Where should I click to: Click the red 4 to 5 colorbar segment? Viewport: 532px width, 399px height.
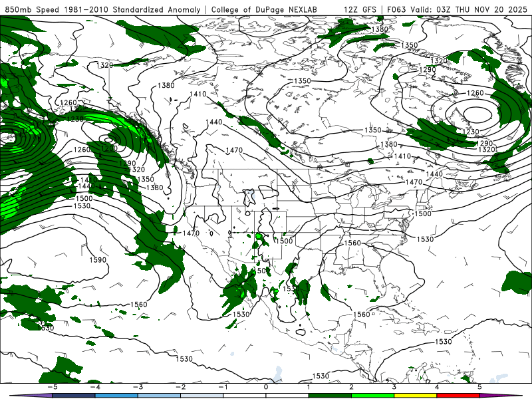(458, 396)
